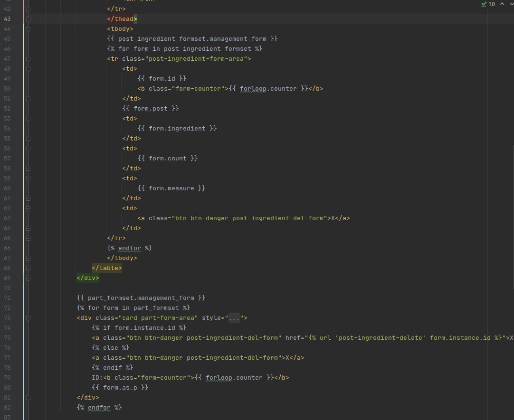Toggle fold end marker at line 69 closing div
Image resolution: width=514 pixels, height=420 pixels.
coord(28,278)
